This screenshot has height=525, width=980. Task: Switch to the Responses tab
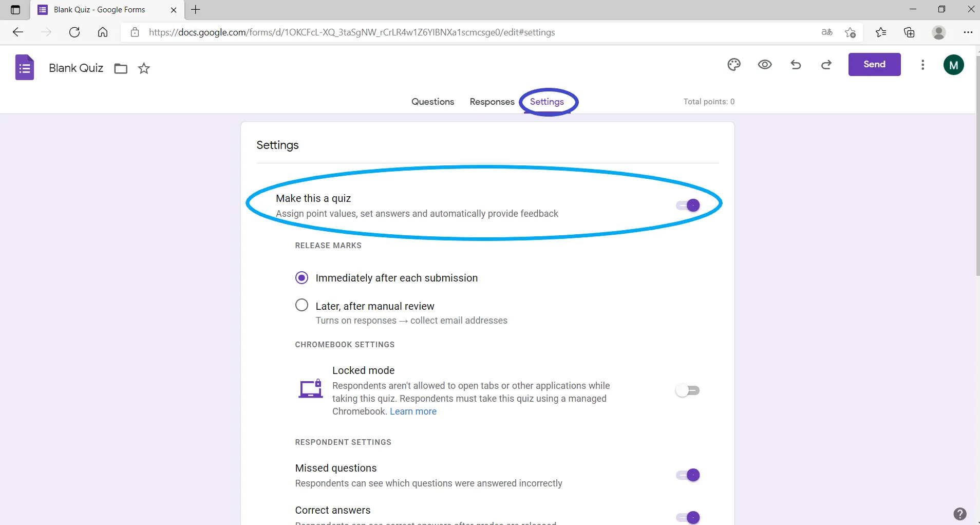[x=492, y=102]
